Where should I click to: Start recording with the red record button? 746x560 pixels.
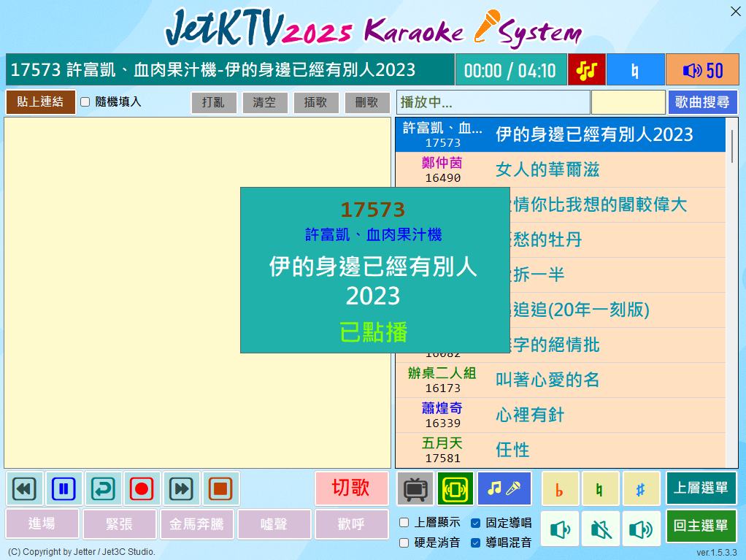pyautogui.click(x=142, y=488)
